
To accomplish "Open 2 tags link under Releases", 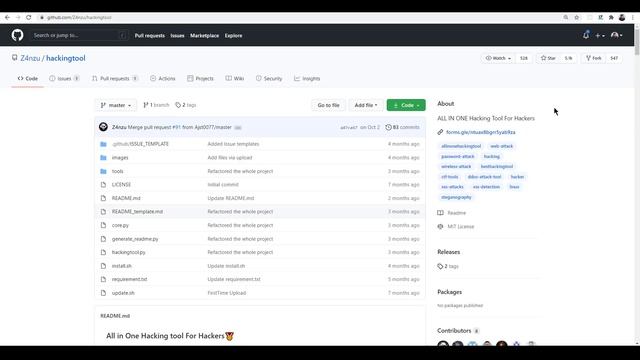I will tap(448, 267).
